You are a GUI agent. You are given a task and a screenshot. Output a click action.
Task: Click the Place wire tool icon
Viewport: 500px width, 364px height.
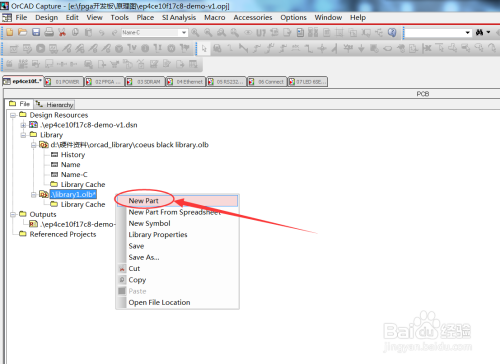(230, 49)
